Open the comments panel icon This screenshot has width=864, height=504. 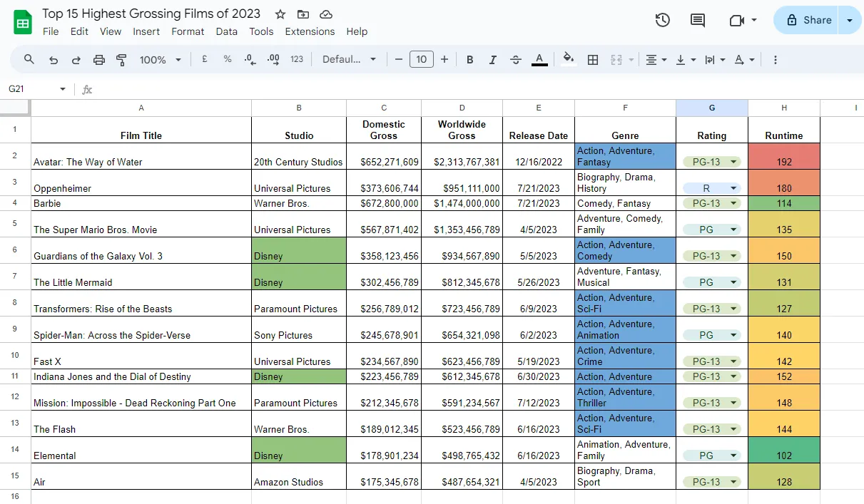[x=698, y=20]
